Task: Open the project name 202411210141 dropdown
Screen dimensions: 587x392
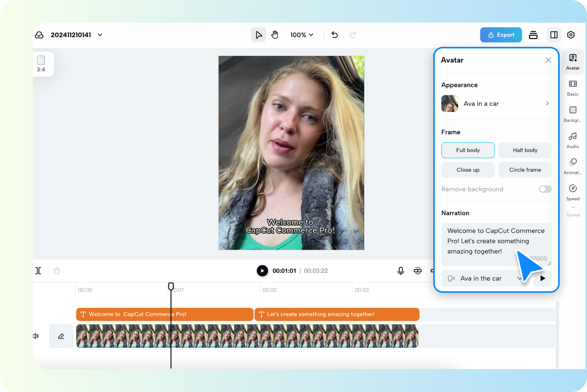Action: pyautogui.click(x=100, y=35)
